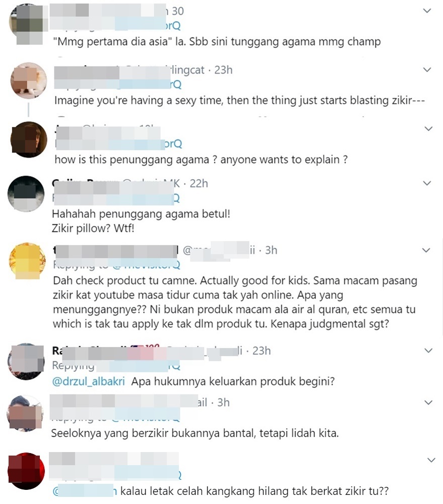Click the 3h timestamp on "Seeloknya" tweet
This screenshot has height=504, width=443.
tap(223, 403)
